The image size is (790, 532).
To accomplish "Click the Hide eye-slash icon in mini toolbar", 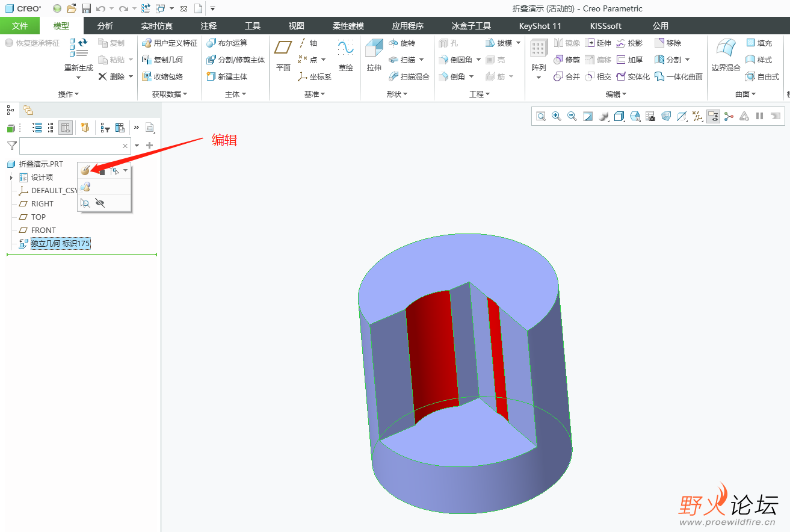I will click(100, 203).
